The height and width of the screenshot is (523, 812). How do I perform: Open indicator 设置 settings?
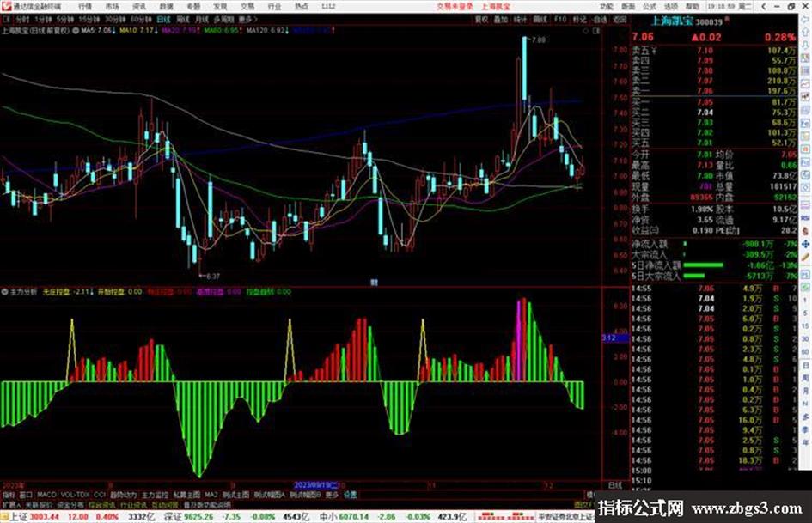pyautogui.click(x=351, y=495)
